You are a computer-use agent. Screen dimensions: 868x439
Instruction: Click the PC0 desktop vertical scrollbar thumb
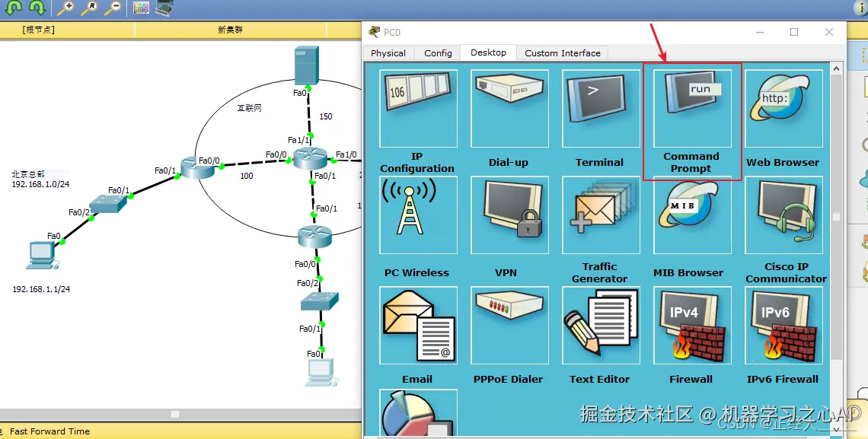click(837, 218)
